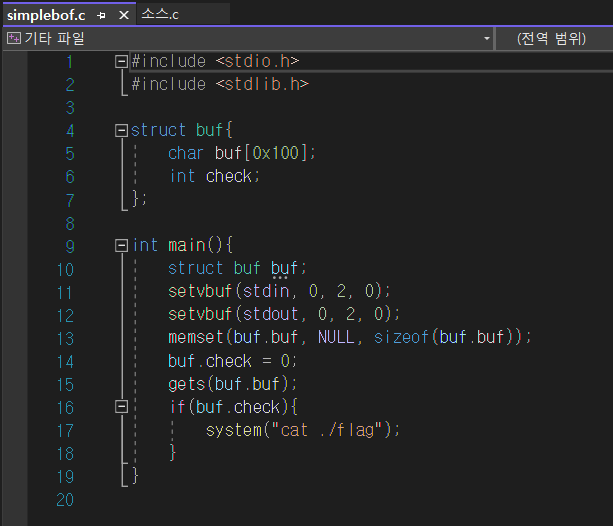Collapse the main function block

pyautogui.click(x=122, y=246)
